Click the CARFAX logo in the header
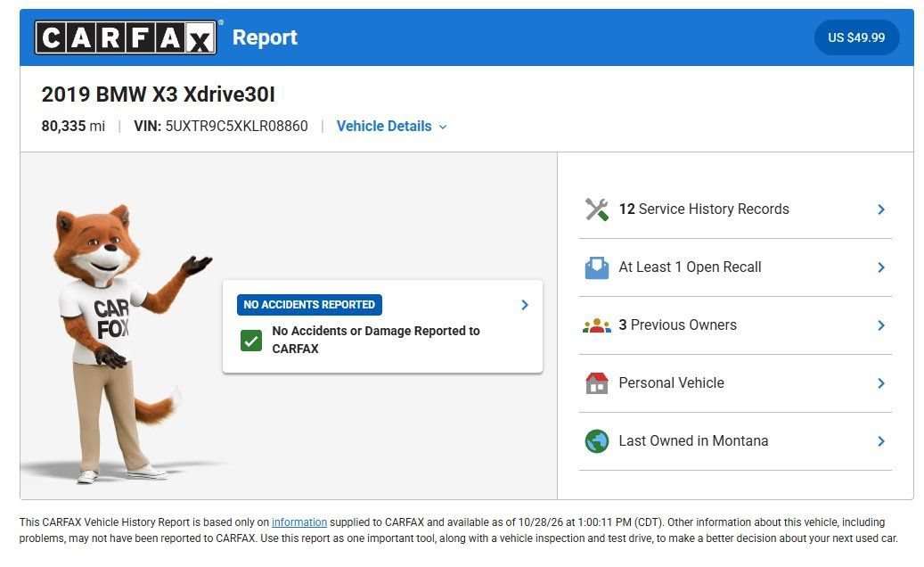The width and height of the screenshot is (924, 567). click(126, 37)
